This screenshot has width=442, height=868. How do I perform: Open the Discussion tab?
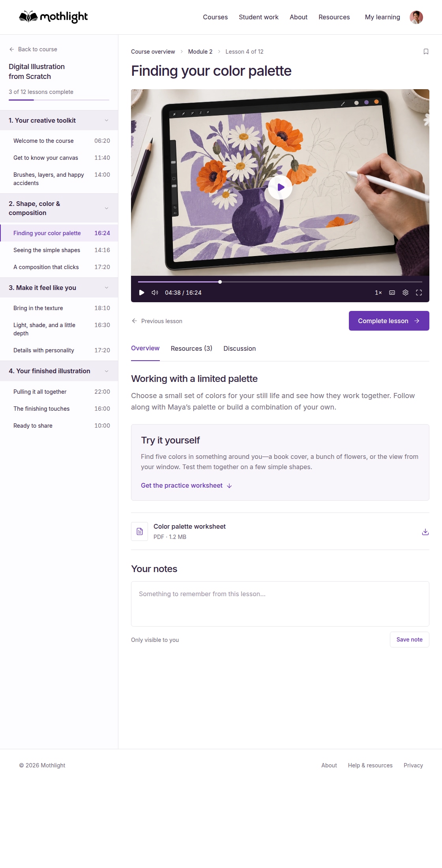pyautogui.click(x=240, y=348)
